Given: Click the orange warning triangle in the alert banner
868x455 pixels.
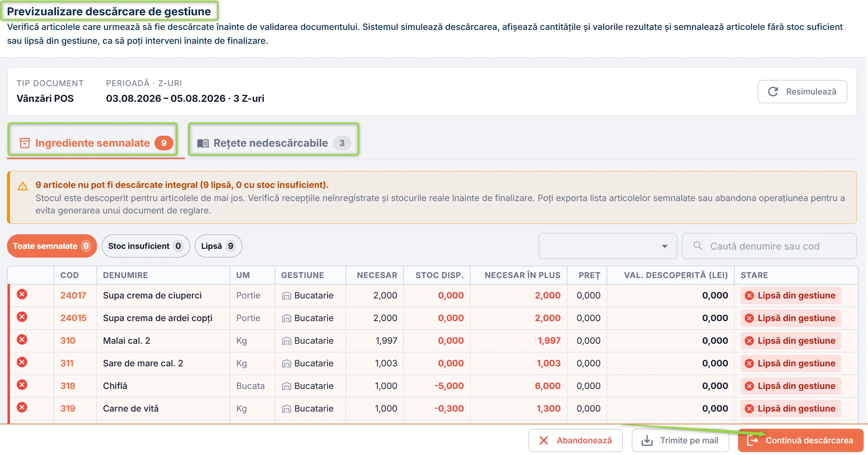Looking at the screenshot, I should pyautogui.click(x=23, y=186).
